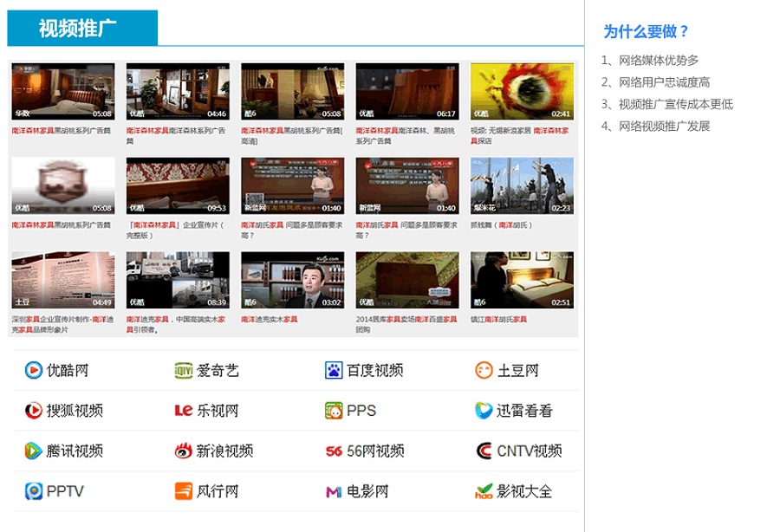Viewport: 780px width, 532px height.
Task: Open the 酷6 video thumbnail lasting 05:08
Action: pyautogui.click(x=293, y=92)
